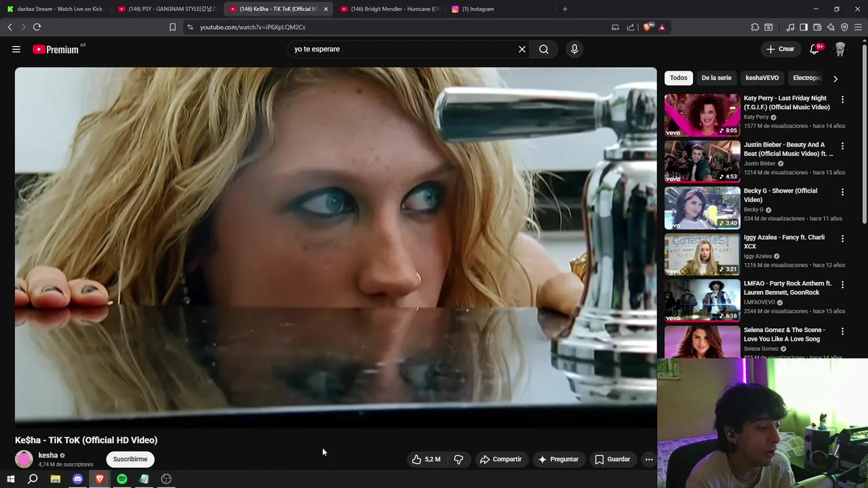
Task: Go back with the browser arrow
Action: tap(9, 27)
